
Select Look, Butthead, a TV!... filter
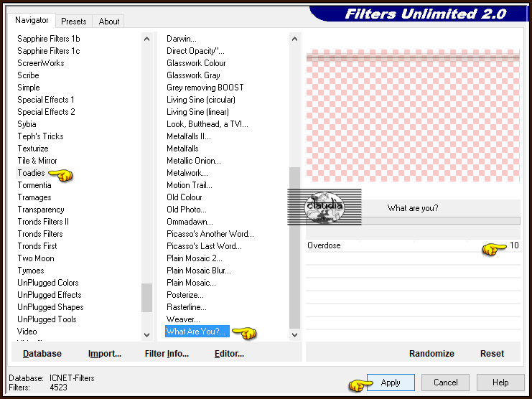pyautogui.click(x=207, y=124)
